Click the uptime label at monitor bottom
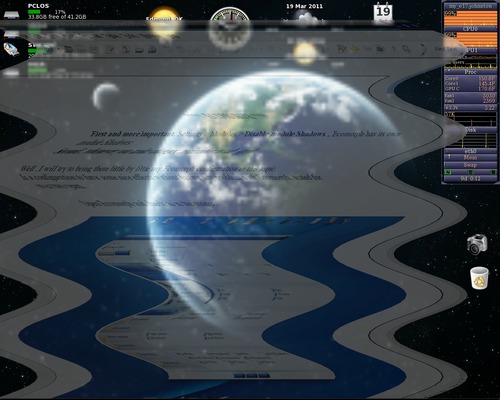The image size is (500, 400). [x=470, y=179]
